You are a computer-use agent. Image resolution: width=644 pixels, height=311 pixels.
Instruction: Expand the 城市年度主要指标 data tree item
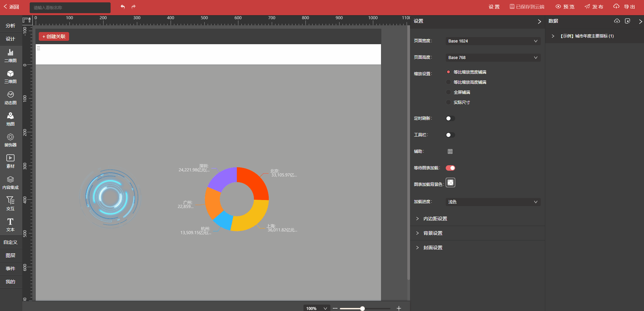point(553,36)
